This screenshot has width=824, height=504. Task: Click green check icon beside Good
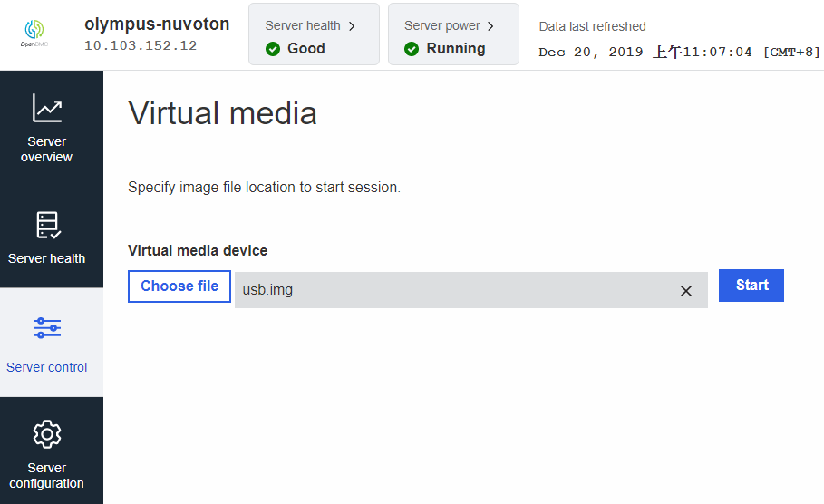[x=273, y=49]
